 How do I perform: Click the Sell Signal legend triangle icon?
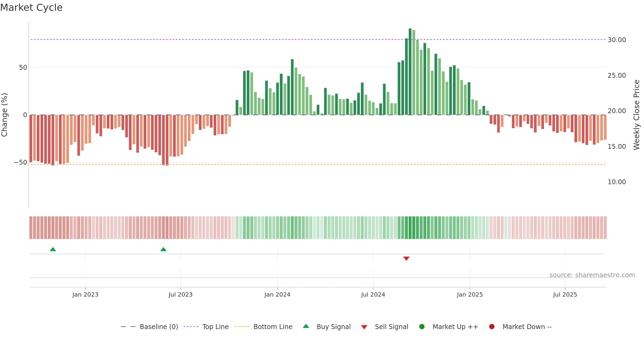point(364,327)
